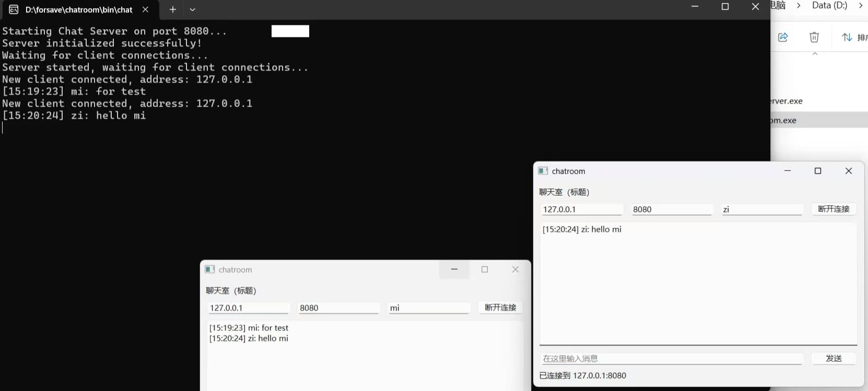
Task: Click terminal line '[15:20:24] zi: hello mi'
Action: coord(74,116)
